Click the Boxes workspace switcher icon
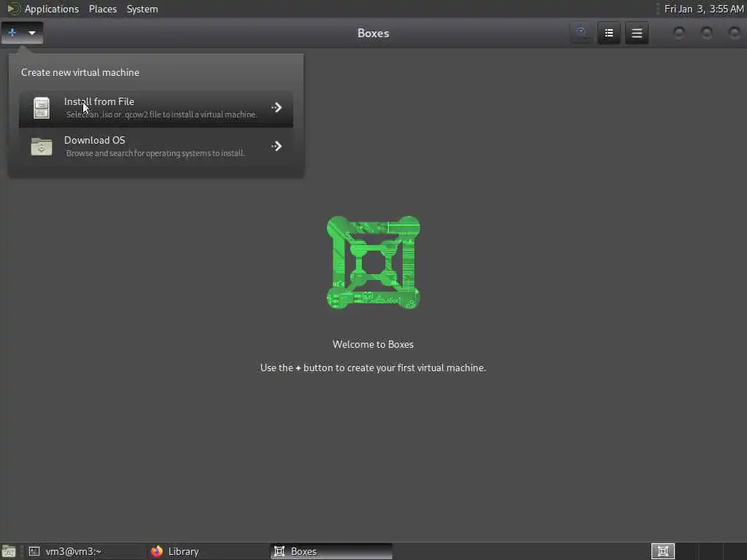This screenshot has width=747, height=560. 662,551
